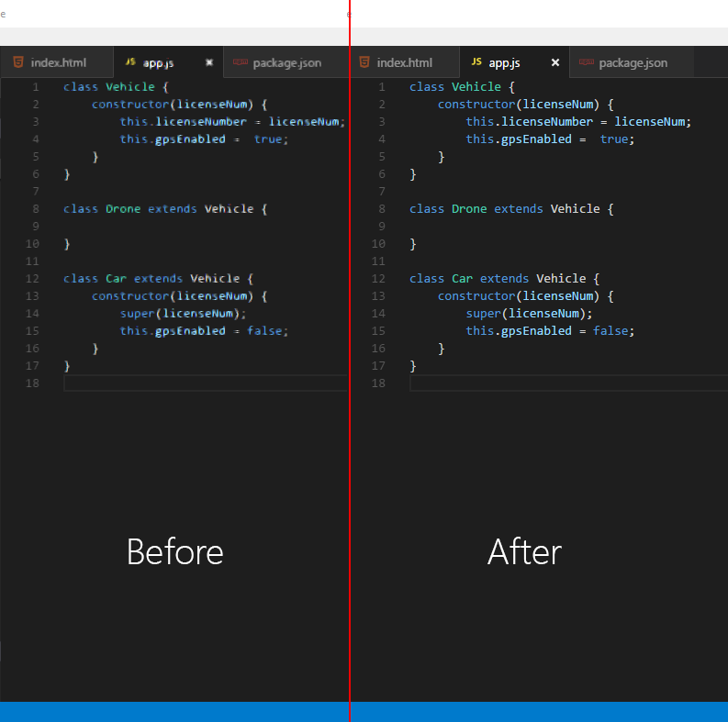Place cursor on empty line 18 in Before pane
This screenshot has height=722, width=728.
coord(206,383)
